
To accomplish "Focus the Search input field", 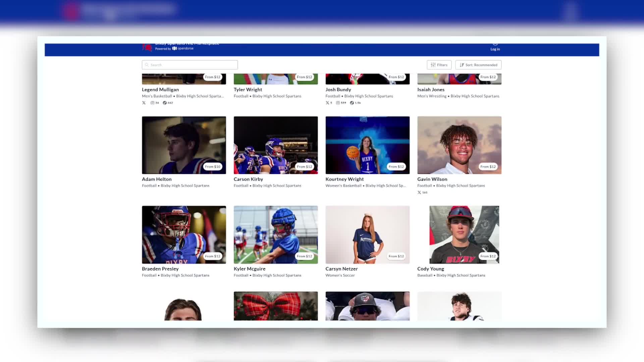I will coord(193,65).
